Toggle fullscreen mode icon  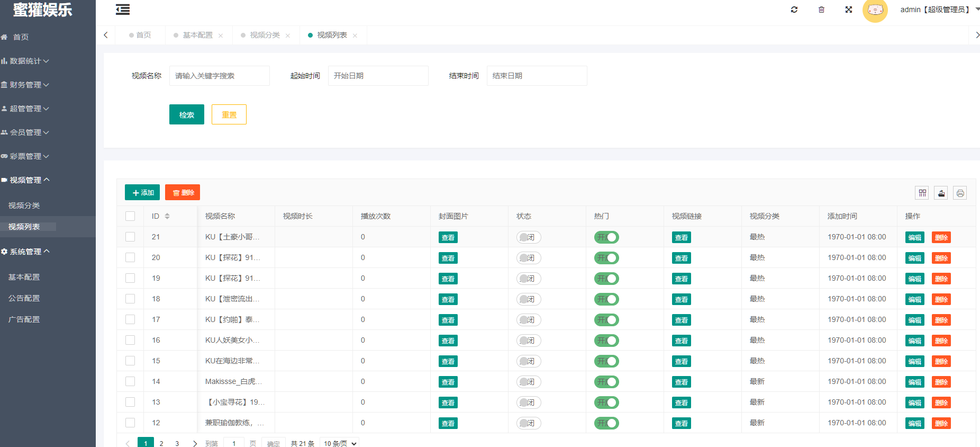pos(849,10)
